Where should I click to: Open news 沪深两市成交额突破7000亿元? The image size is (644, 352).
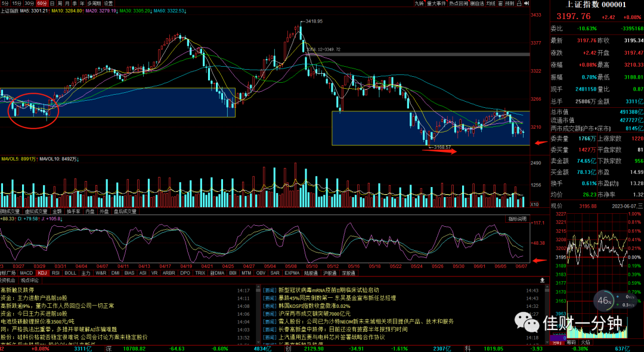[x=314, y=314]
